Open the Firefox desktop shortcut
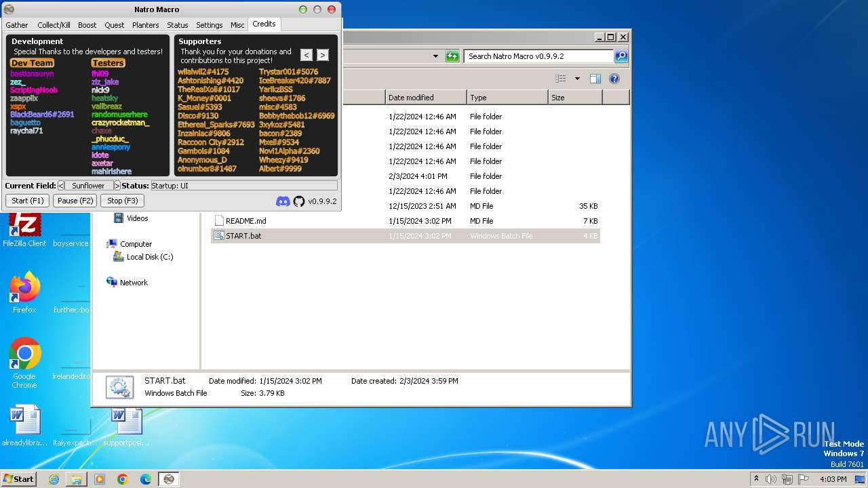Screen dimensions: 868x488 coord(24,293)
